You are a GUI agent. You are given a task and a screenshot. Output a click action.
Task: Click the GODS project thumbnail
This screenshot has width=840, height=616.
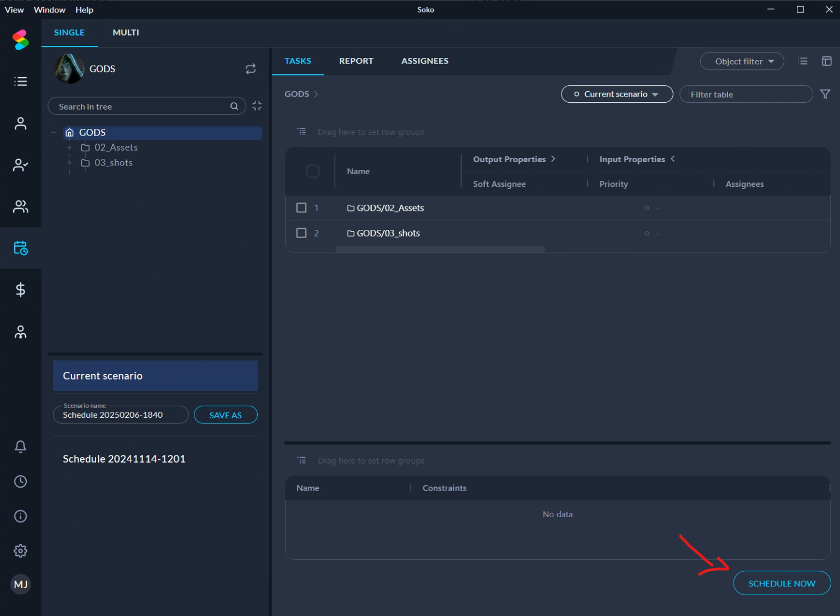click(x=69, y=69)
